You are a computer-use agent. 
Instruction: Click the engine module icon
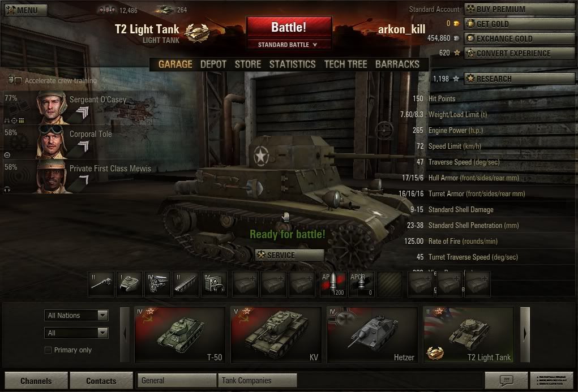[158, 284]
